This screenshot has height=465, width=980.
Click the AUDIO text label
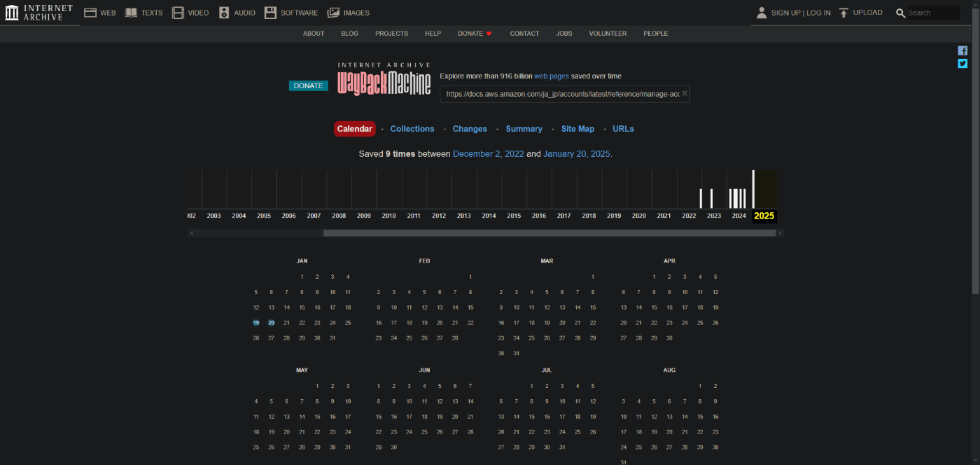[x=244, y=13]
